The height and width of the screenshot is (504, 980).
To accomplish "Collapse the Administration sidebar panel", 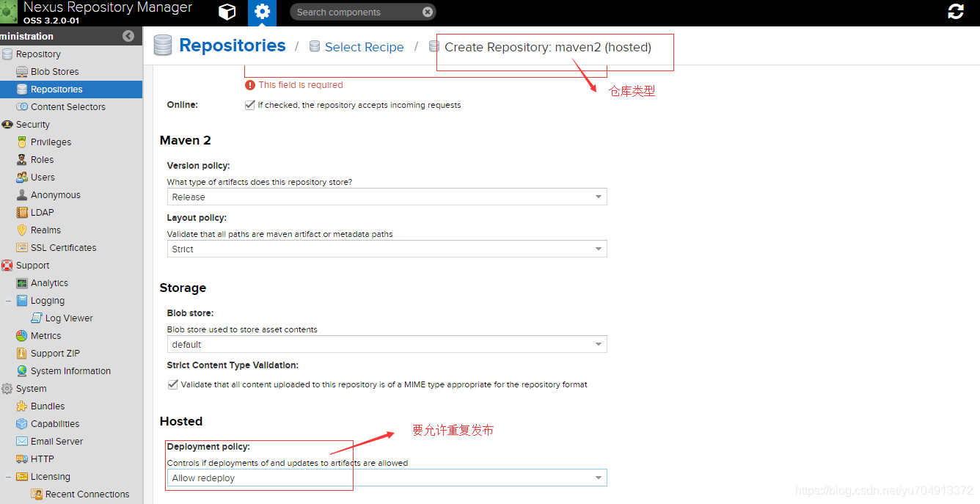I will tap(128, 36).
